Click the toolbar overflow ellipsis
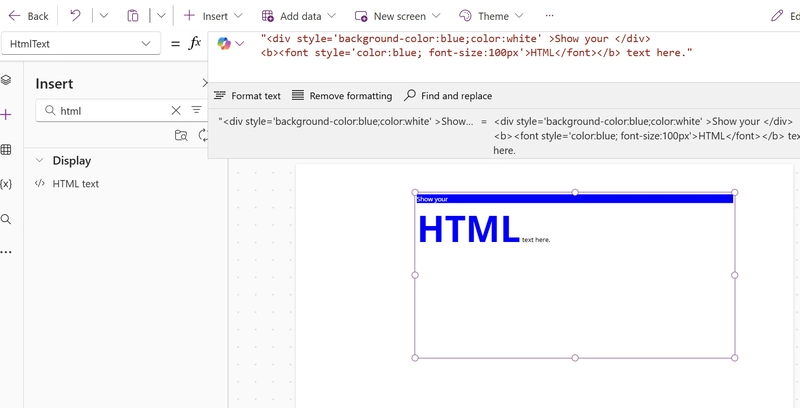The width and height of the screenshot is (800, 408). (549, 16)
